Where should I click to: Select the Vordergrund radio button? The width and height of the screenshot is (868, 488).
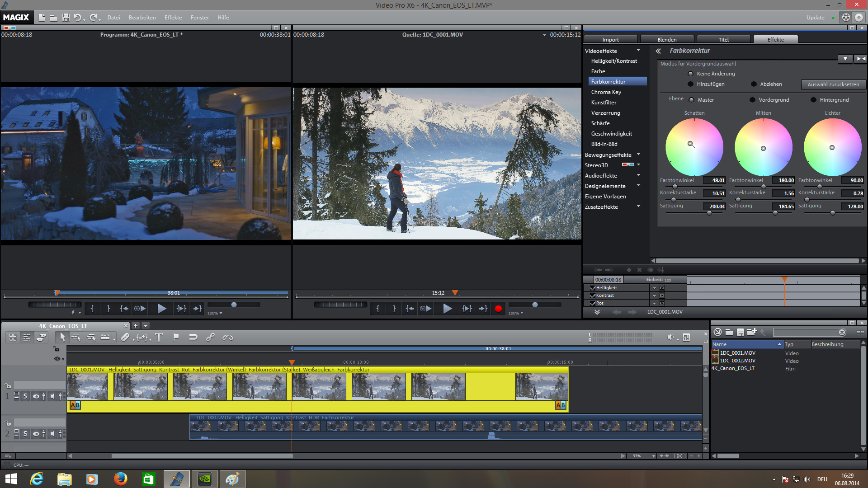(752, 100)
